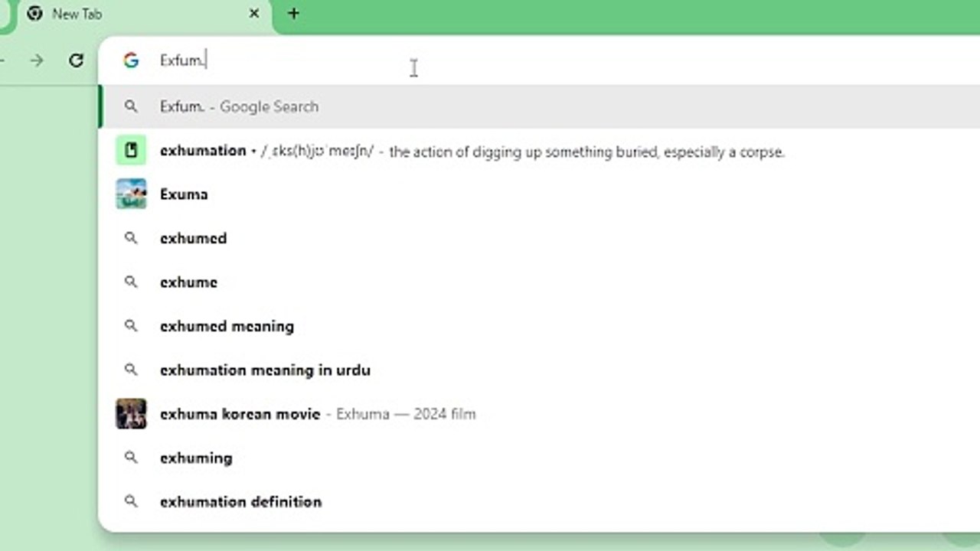The height and width of the screenshot is (551, 980).
Task: Click search icon beside exhuming suggestion
Action: pos(131,458)
